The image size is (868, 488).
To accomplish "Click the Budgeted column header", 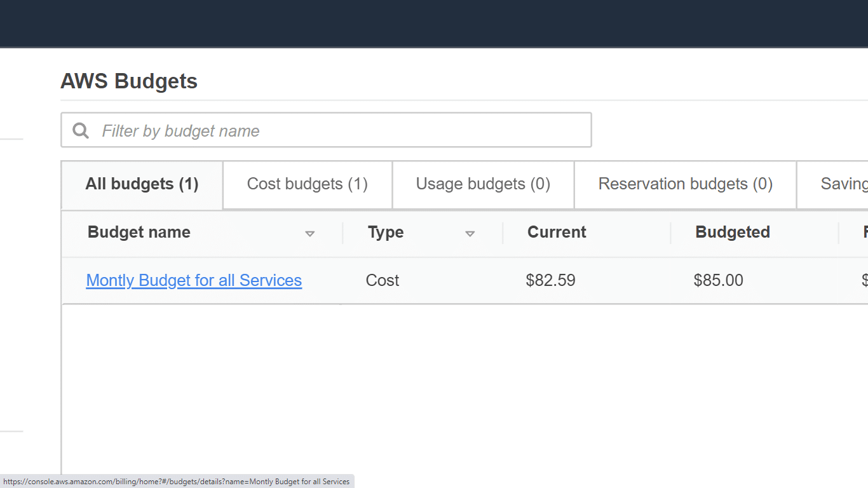I will tap(733, 232).
